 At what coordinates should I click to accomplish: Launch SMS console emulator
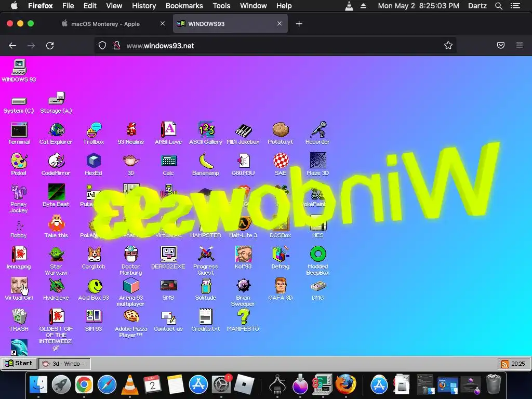coord(168,286)
